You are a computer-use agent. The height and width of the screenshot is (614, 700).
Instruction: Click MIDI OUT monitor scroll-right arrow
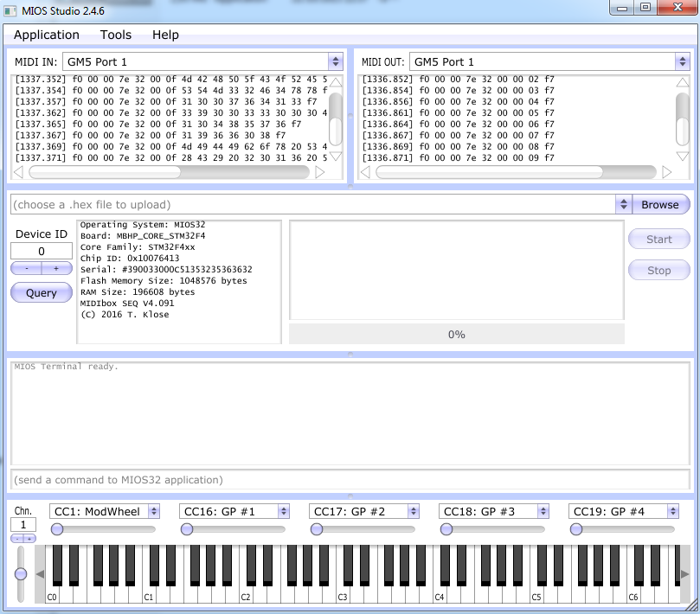[666, 172]
